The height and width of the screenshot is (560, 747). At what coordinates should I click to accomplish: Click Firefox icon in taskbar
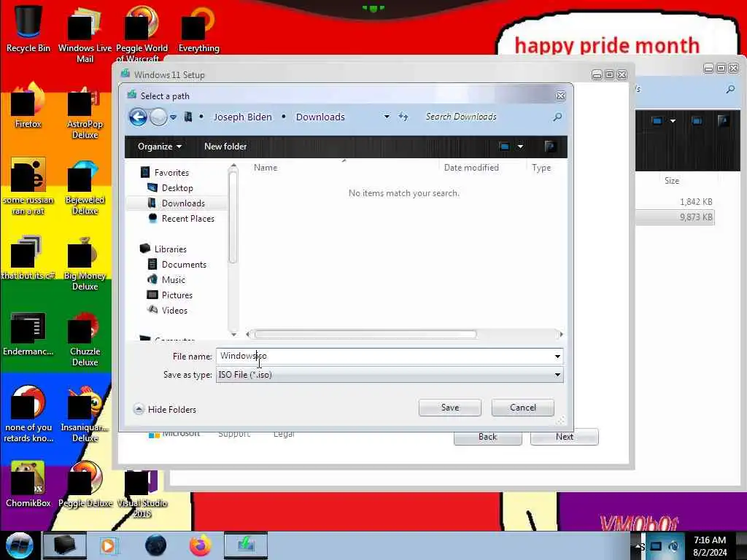tap(201, 545)
